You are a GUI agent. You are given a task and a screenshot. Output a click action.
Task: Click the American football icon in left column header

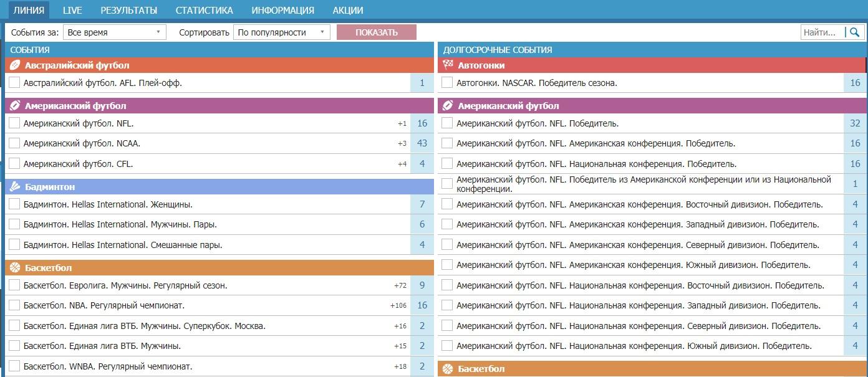pyautogui.click(x=15, y=106)
